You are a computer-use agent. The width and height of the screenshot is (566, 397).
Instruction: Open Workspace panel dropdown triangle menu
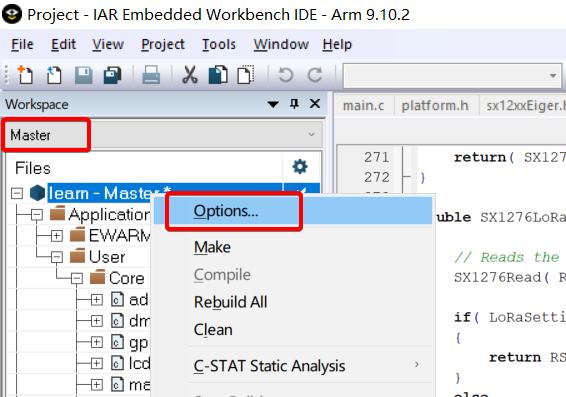(273, 105)
